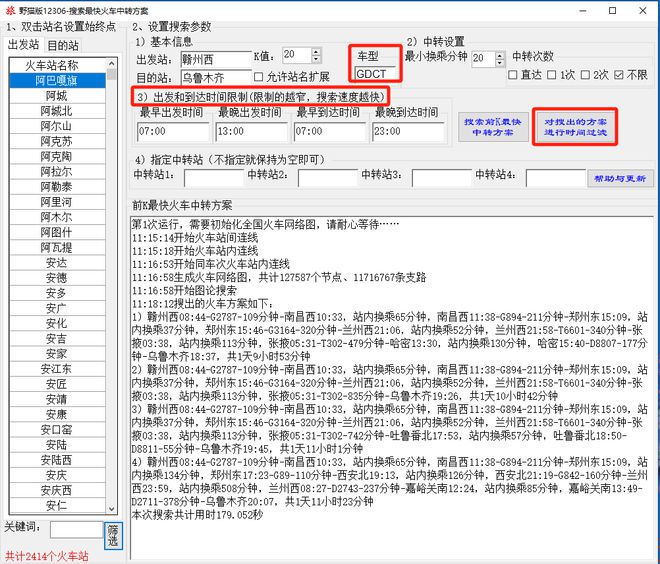
Task: Select station 安广 in list
Action: tap(57, 308)
